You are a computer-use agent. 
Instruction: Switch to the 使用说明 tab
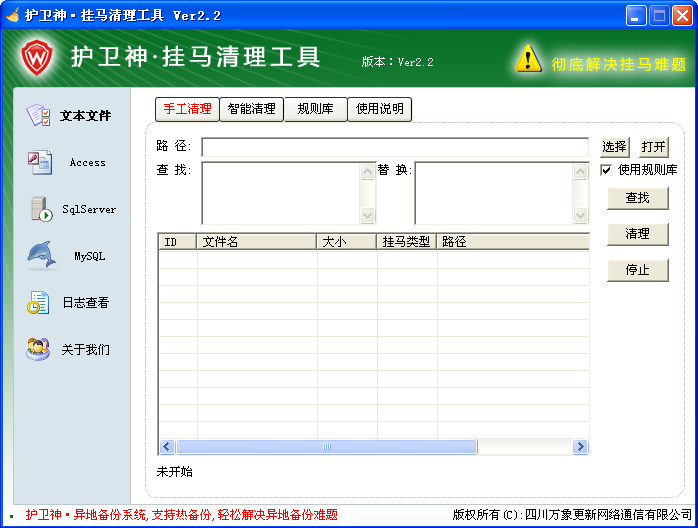[x=380, y=109]
